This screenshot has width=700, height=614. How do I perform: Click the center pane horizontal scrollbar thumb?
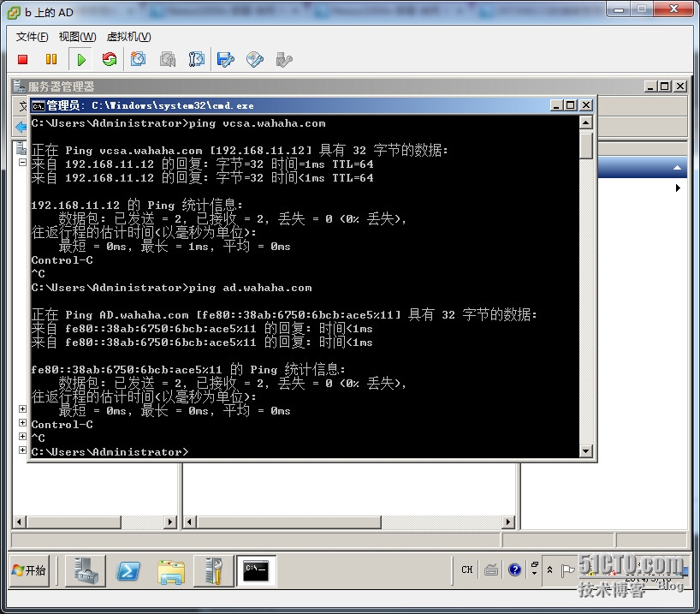point(290,522)
